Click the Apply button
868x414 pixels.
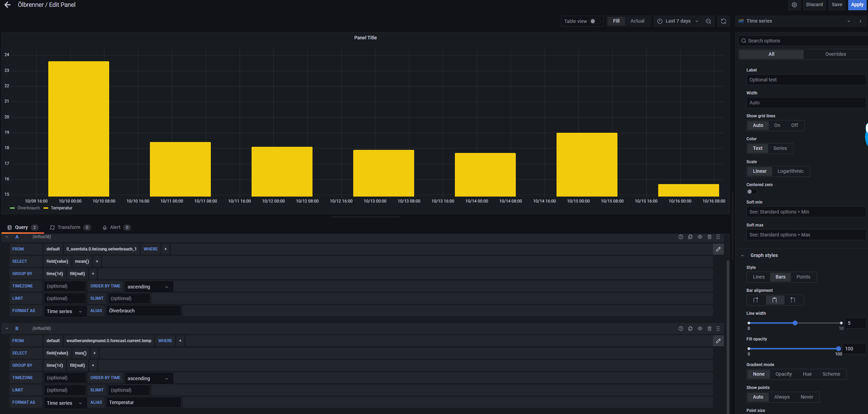point(857,5)
